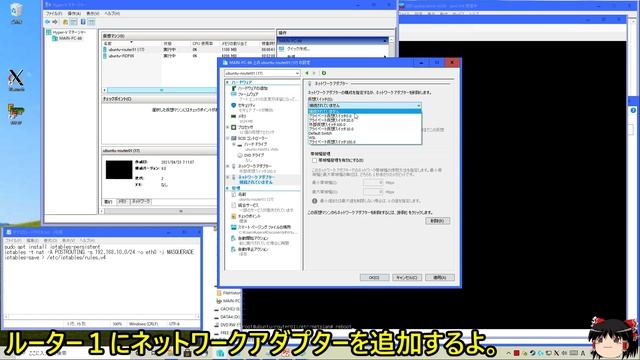The image size is (640, 360).
Task: Select ubuntu-RDP row in VM list
Action: (x=189, y=56)
